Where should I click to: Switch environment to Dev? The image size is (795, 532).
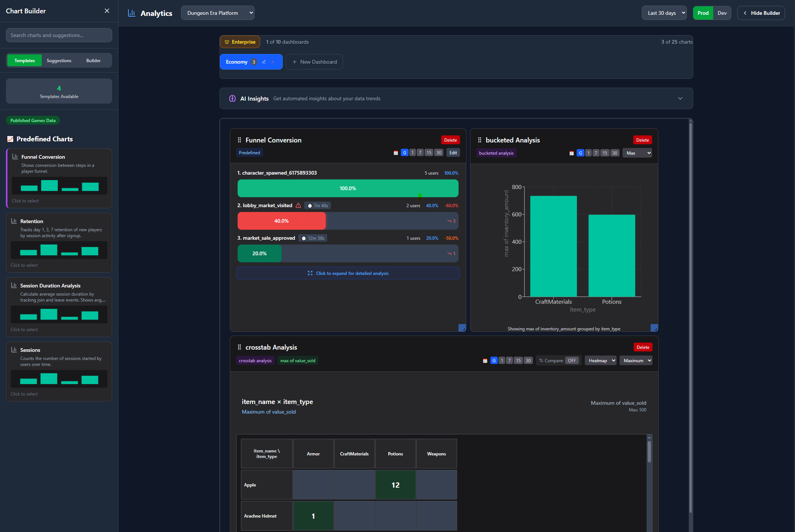722,13
